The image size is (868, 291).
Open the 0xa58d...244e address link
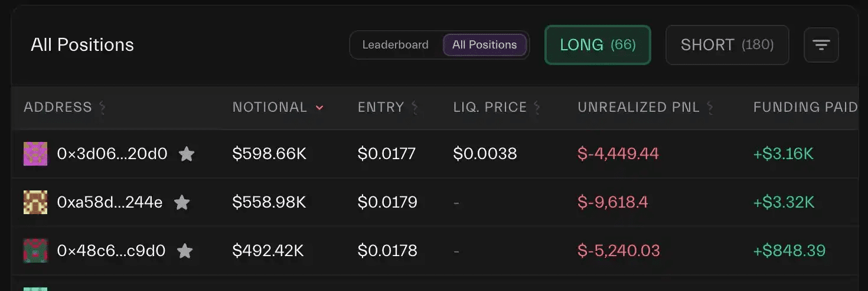click(x=110, y=203)
